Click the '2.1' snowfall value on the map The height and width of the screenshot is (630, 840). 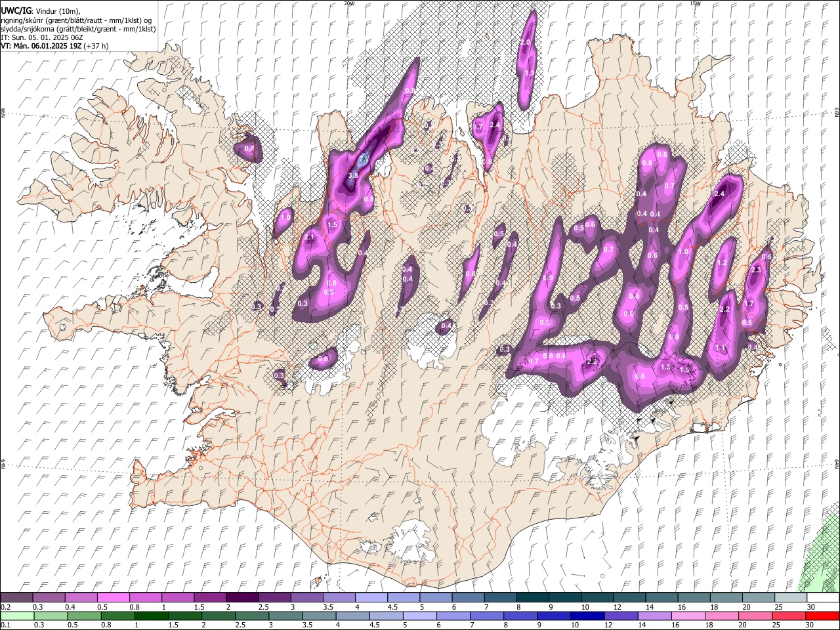[310, 238]
